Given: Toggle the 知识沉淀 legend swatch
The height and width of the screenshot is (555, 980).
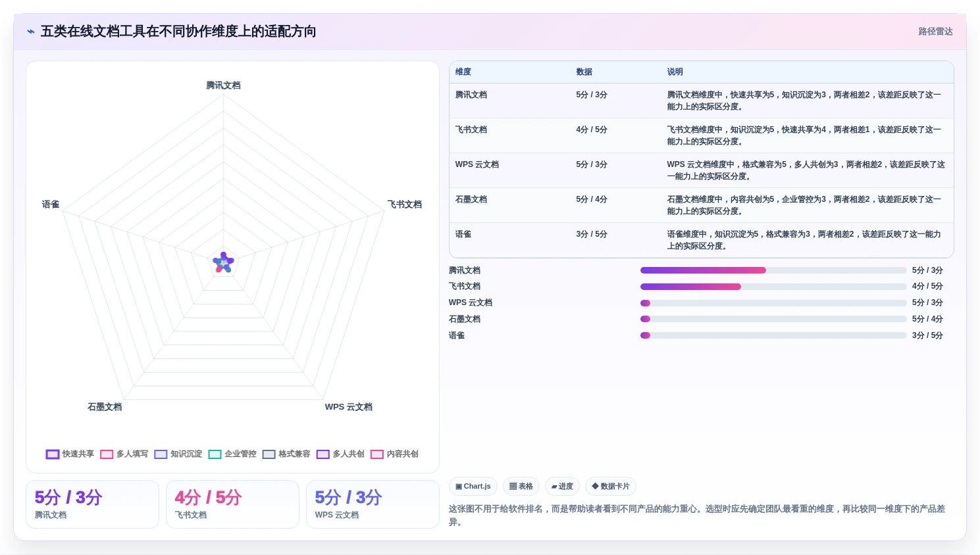Looking at the screenshot, I should click(x=161, y=454).
